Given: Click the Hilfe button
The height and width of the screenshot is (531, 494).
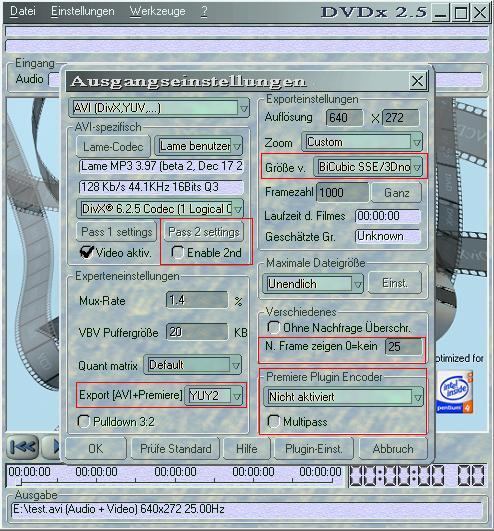Looking at the screenshot, I should click(246, 448).
